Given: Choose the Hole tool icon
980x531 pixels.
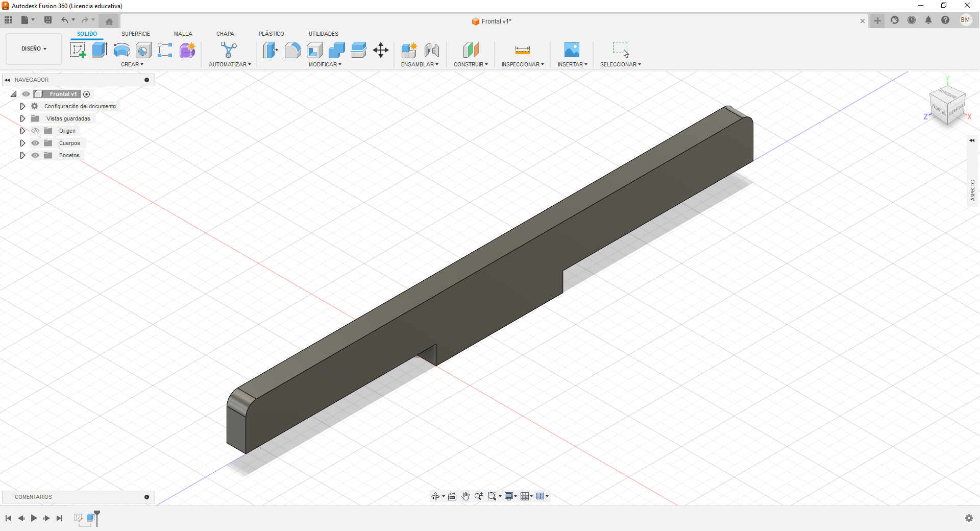Looking at the screenshot, I should coord(144,50).
